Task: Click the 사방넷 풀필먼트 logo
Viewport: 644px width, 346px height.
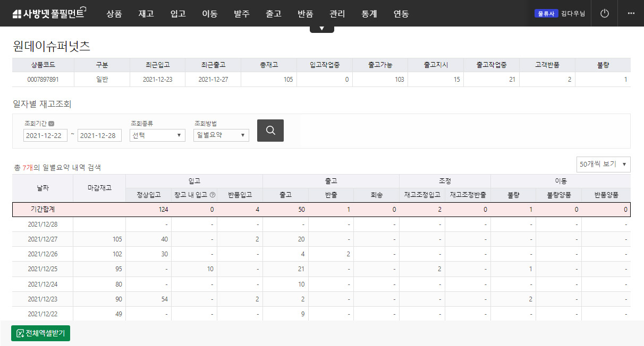Action: coord(49,13)
